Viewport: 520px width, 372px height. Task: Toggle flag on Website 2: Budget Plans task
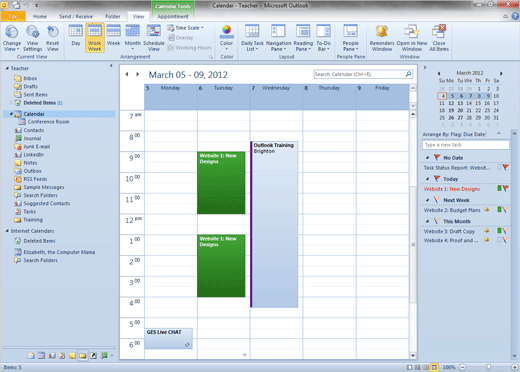506,210
